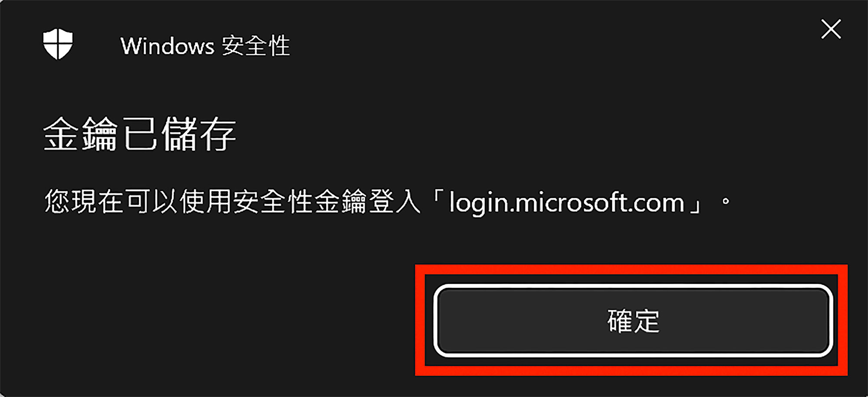Click the message starting with 您現在可以使用
The height and width of the screenshot is (397, 868).
point(387,202)
